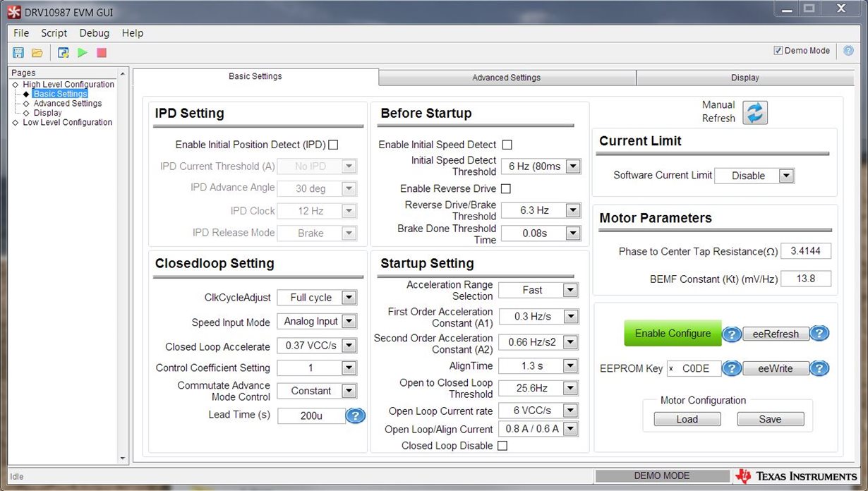The width and height of the screenshot is (868, 491).
Task: Toggle the Demo Mode checkbox
Action: (x=778, y=51)
